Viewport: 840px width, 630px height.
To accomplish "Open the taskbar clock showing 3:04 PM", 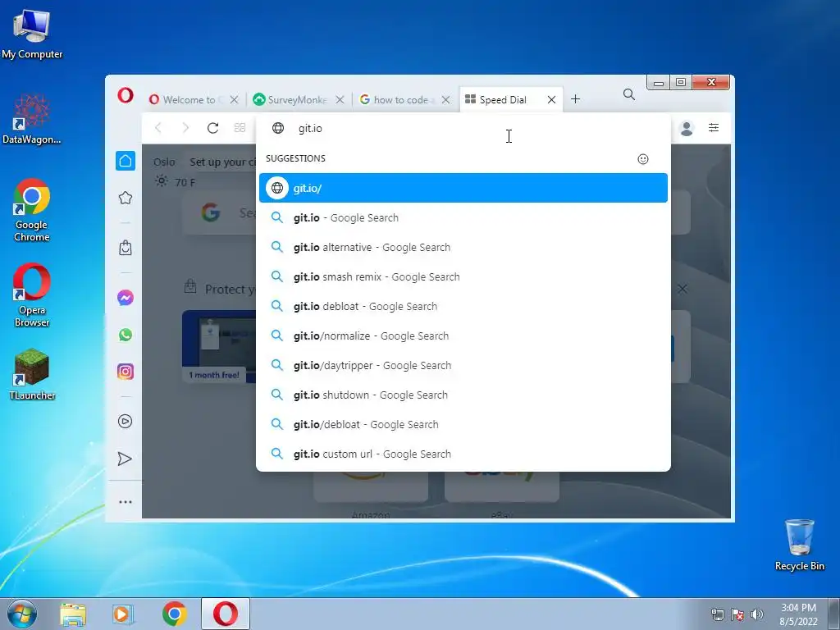I will click(798, 614).
